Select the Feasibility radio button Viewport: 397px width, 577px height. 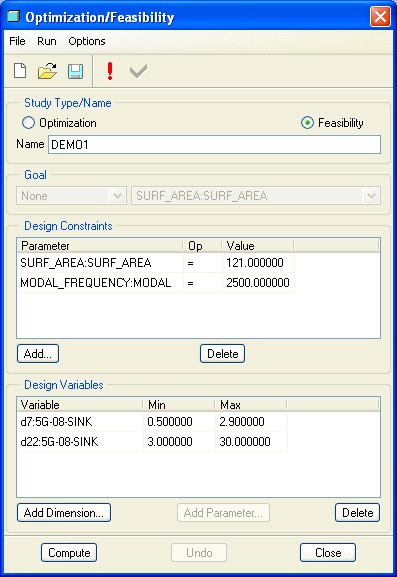point(307,123)
